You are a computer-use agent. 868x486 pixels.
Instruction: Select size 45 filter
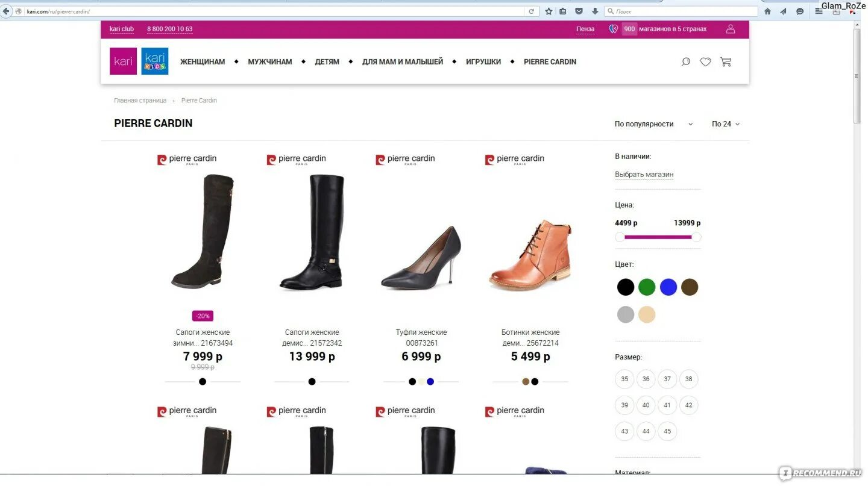click(x=667, y=431)
